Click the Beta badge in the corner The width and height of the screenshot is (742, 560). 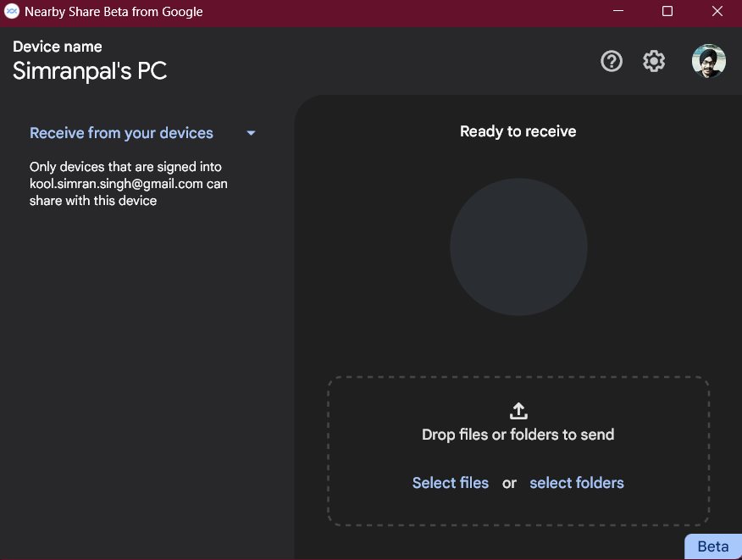pyautogui.click(x=713, y=546)
